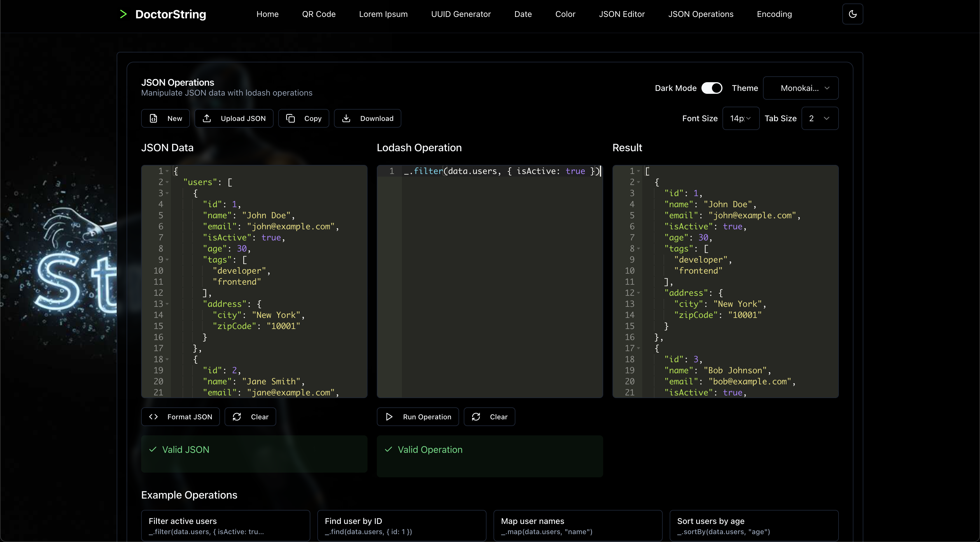Clear the Lodash Operation editor
Image resolution: width=980 pixels, height=542 pixels.
point(490,417)
